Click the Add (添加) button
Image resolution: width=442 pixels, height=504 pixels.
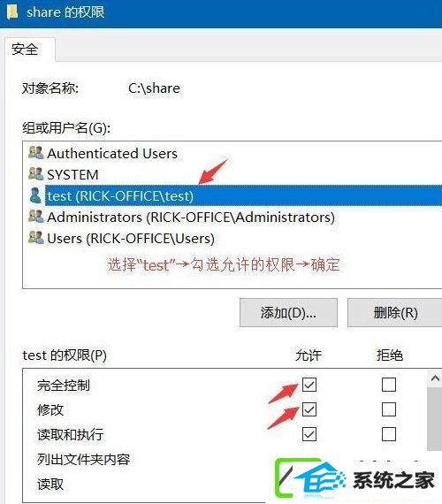(x=288, y=312)
